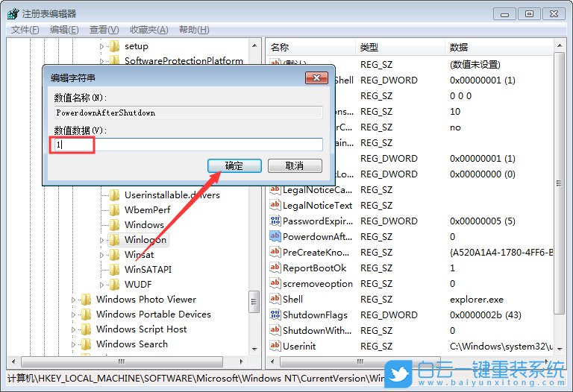Open the 收藏夹(A) menu
Screen dimensions: 573x392
pyautogui.click(x=149, y=30)
